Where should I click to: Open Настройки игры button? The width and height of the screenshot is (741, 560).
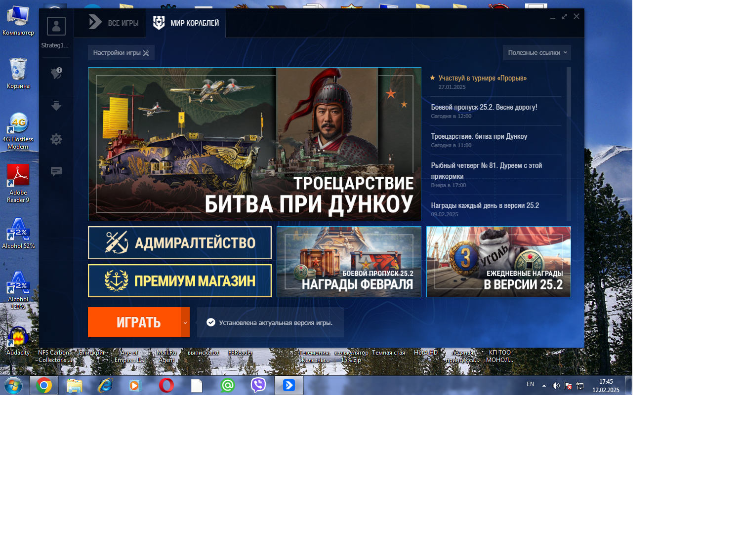click(x=121, y=53)
